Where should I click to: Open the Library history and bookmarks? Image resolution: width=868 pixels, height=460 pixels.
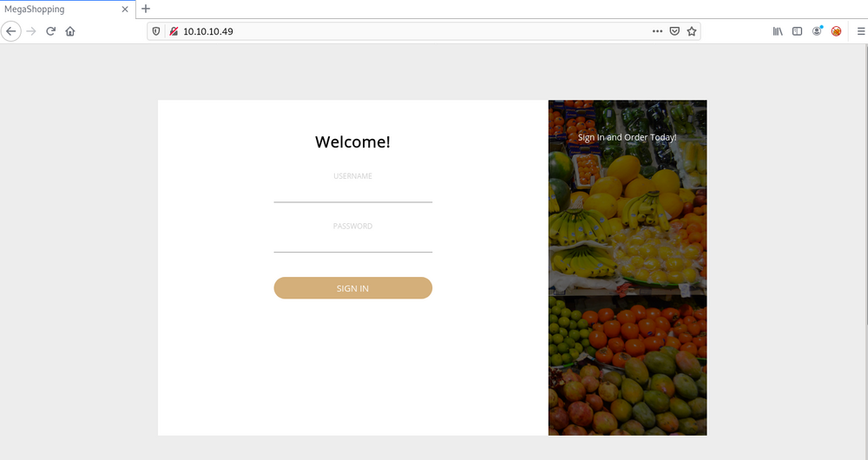click(778, 31)
